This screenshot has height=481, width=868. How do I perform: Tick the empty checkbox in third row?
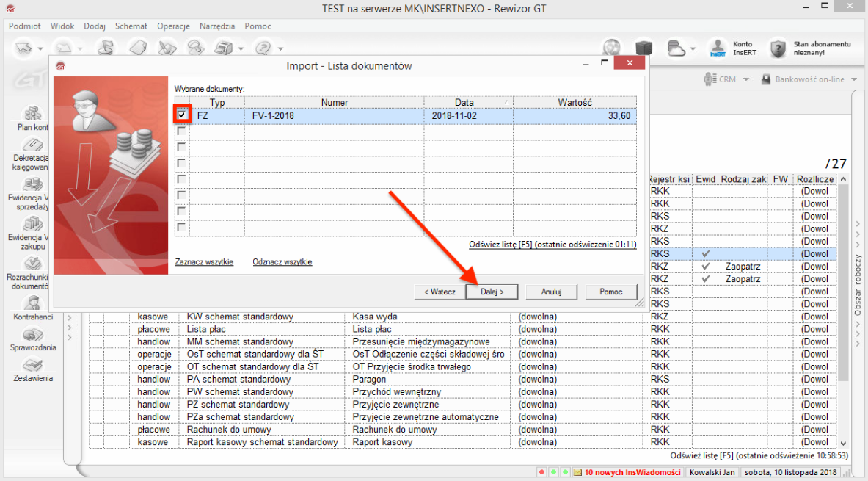tap(181, 147)
